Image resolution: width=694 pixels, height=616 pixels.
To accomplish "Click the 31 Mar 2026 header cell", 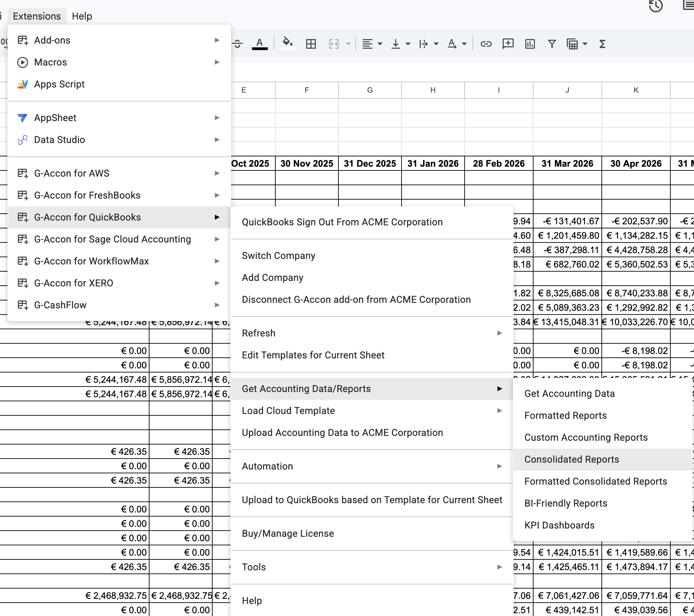I will pyautogui.click(x=567, y=164).
